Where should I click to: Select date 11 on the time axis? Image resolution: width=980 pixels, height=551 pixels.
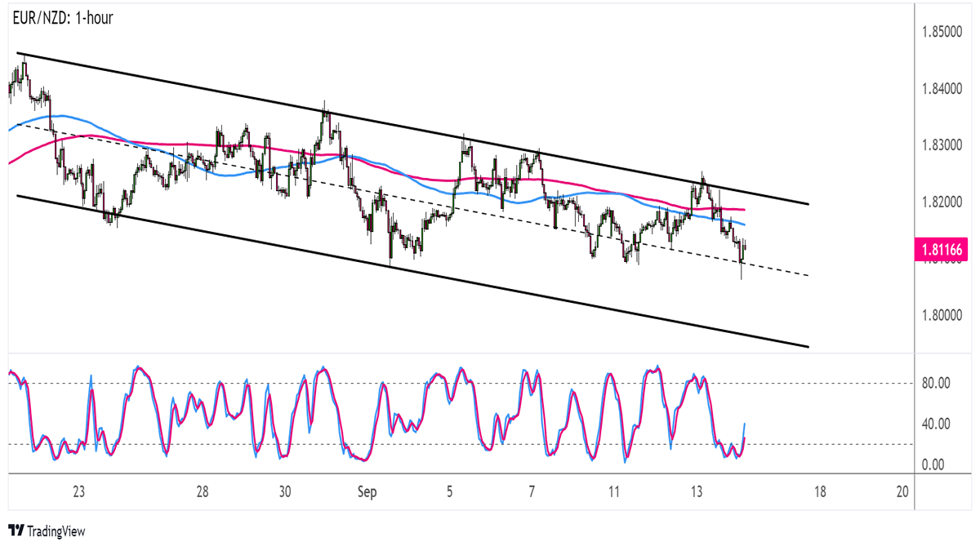(x=614, y=492)
